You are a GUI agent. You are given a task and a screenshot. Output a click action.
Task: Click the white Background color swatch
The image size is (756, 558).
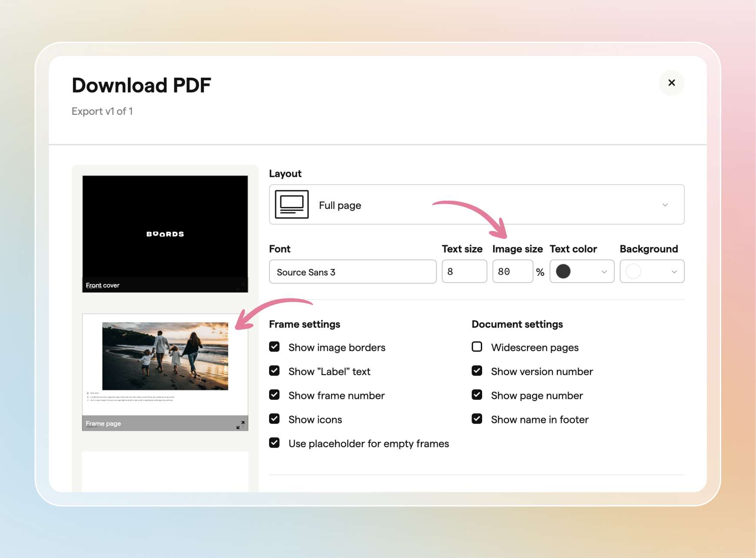pos(633,271)
